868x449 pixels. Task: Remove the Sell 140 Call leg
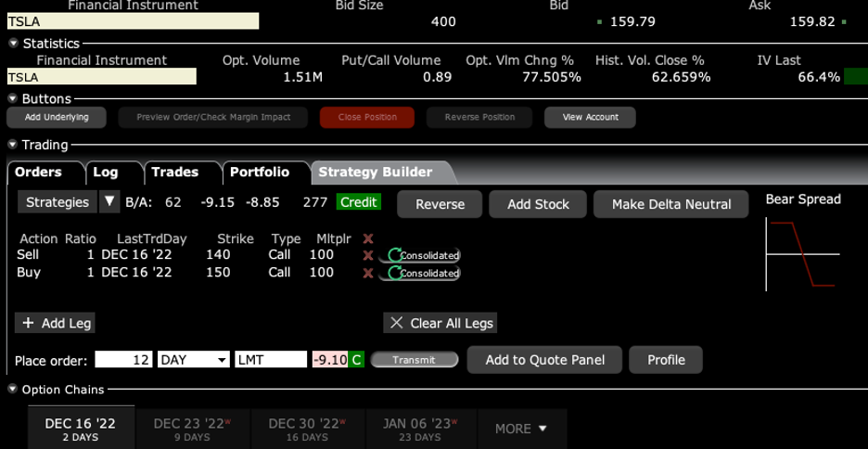pyautogui.click(x=368, y=255)
